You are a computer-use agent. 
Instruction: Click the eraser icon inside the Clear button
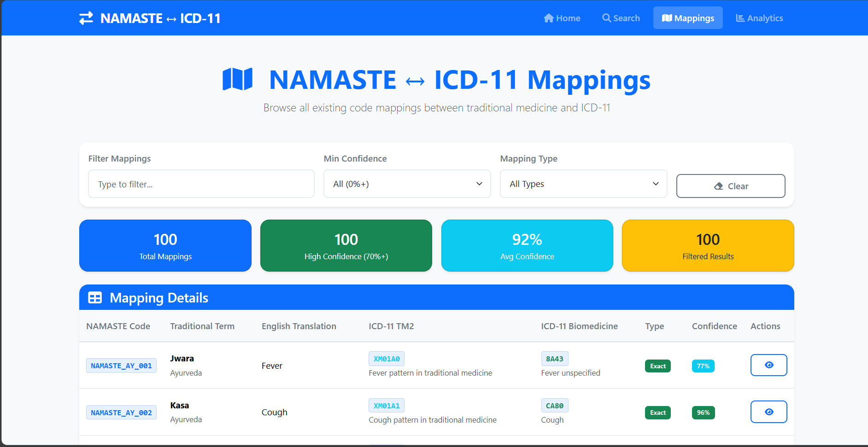pos(719,186)
